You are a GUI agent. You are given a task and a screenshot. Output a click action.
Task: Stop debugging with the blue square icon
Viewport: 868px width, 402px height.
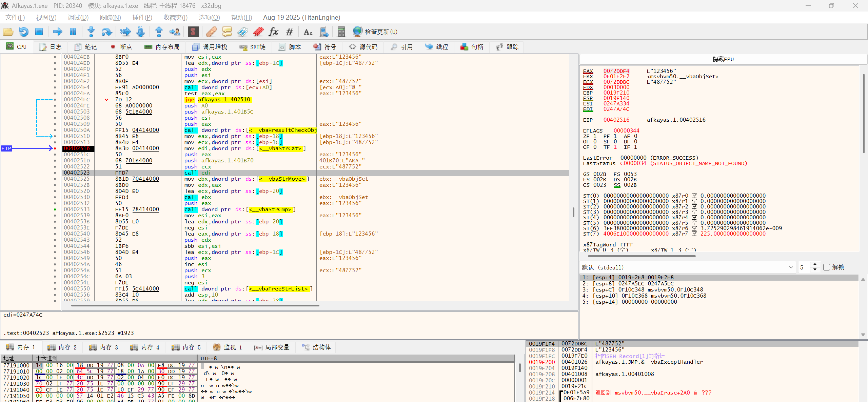click(39, 32)
